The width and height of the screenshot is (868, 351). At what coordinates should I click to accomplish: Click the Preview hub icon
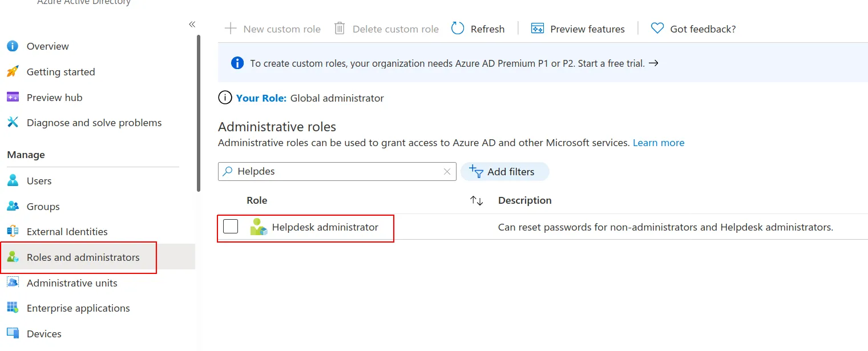click(x=13, y=98)
